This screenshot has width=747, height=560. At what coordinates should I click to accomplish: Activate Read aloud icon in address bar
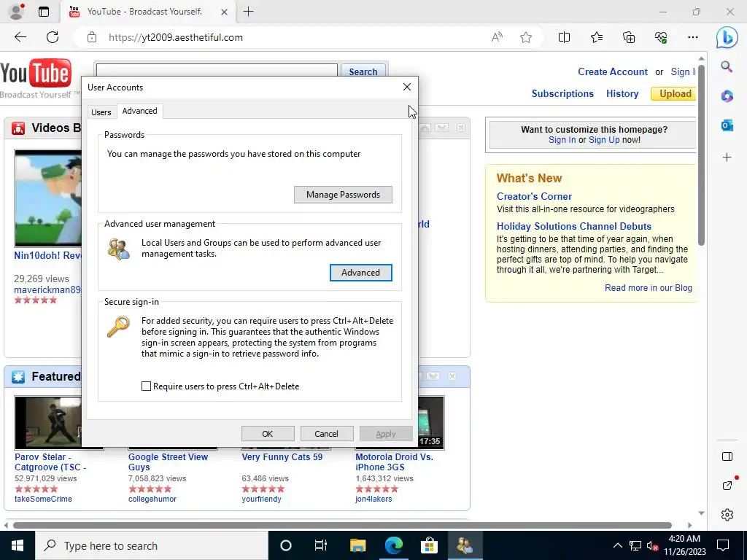[496, 37]
